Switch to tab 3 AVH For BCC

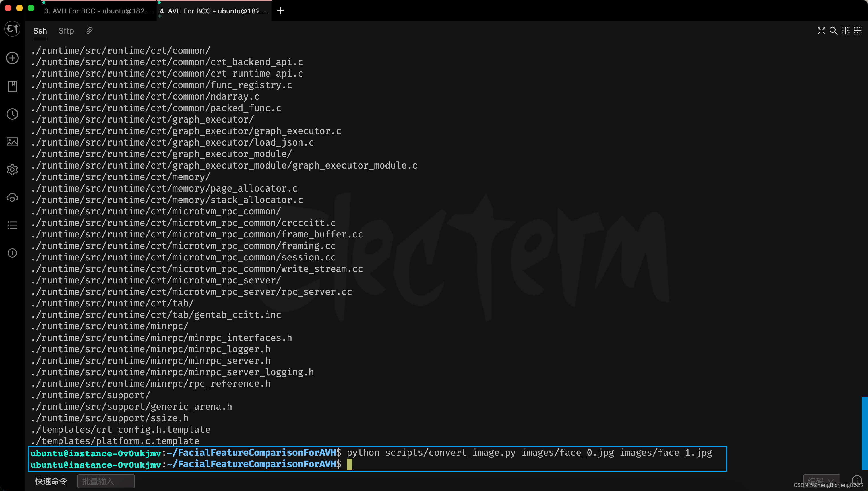[x=98, y=11]
